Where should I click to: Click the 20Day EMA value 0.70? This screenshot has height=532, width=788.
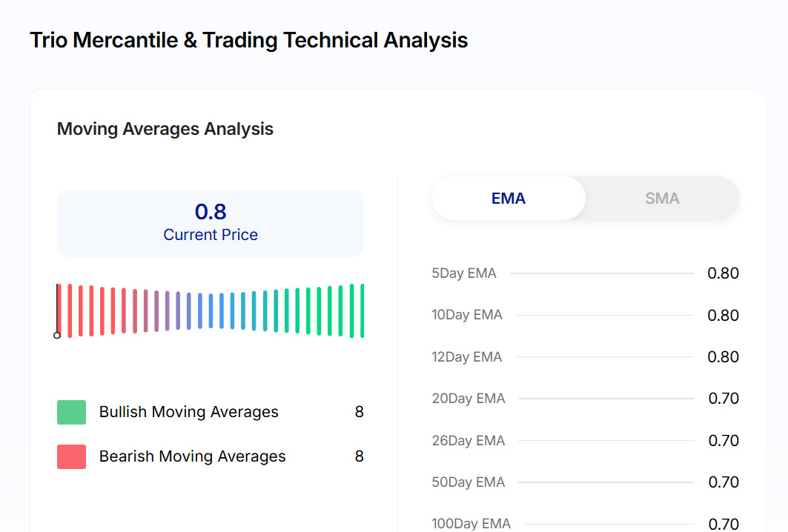coord(723,399)
